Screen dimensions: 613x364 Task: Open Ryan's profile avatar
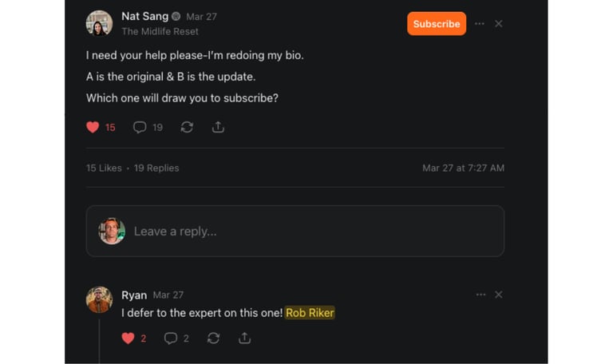click(x=99, y=300)
